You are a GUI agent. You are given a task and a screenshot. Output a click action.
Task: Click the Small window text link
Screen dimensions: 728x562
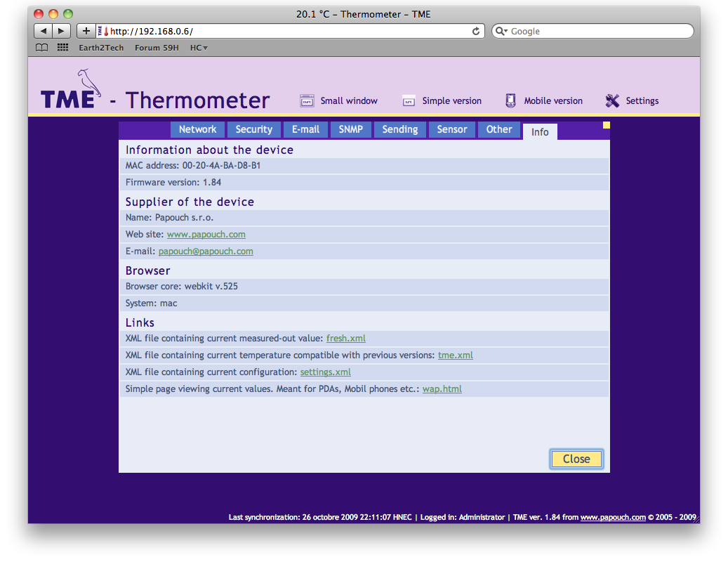click(x=349, y=100)
